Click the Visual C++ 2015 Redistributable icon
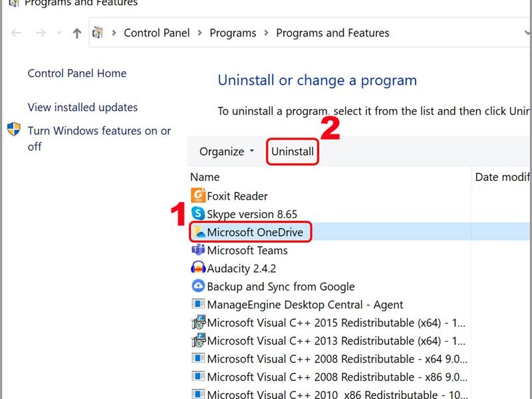532x399 pixels. pyautogui.click(x=198, y=322)
